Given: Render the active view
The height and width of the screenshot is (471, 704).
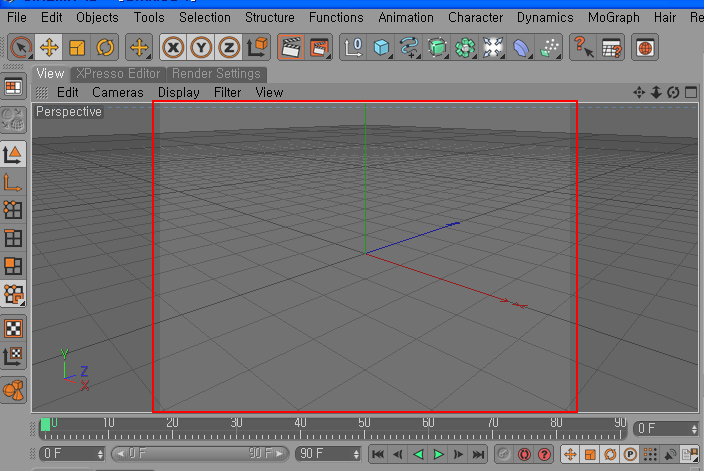Looking at the screenshot, I should [291, 47].
